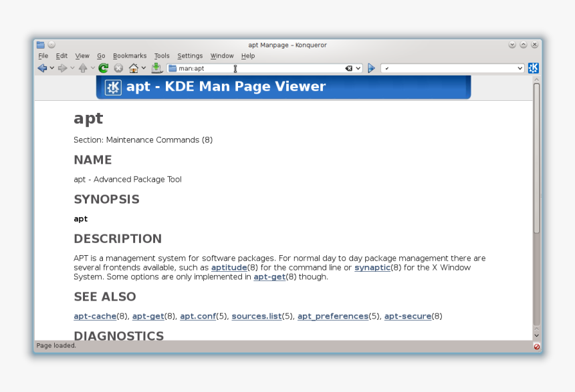The width and height of the screenshot is (575, 392).
Task: Open the Help menu
Action: click(248, 55)
